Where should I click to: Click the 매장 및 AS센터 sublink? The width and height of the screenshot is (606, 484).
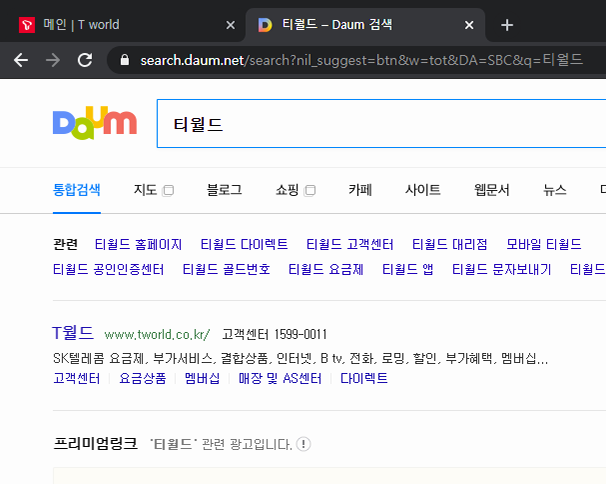click(x=280, y=378)
